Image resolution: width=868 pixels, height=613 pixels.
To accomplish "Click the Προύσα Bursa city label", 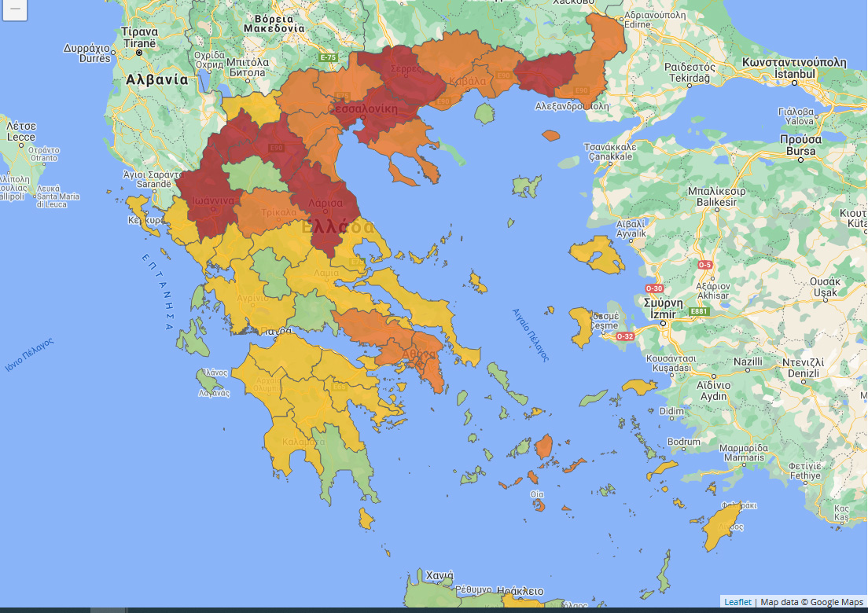I will point(800,145).
